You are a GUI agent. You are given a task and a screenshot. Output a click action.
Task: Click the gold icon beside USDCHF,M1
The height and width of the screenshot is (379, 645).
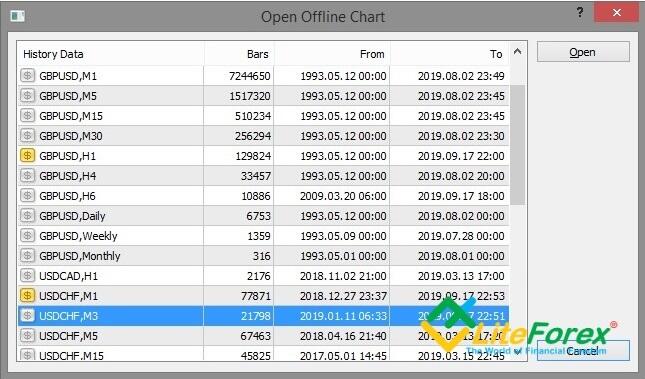tap(28, 296)
